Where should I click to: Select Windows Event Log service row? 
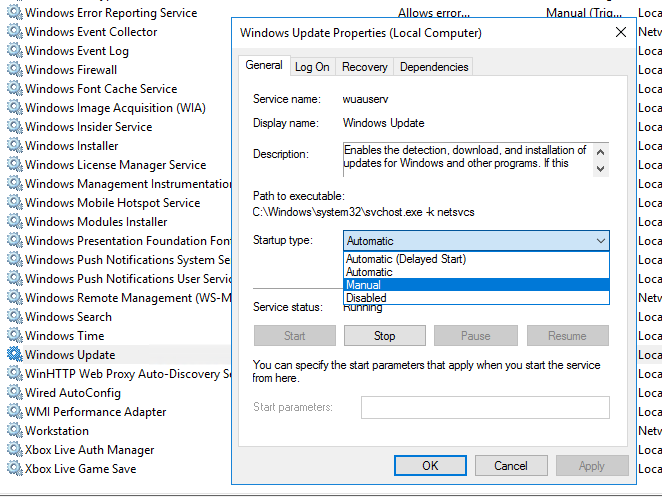click(77, 51)
